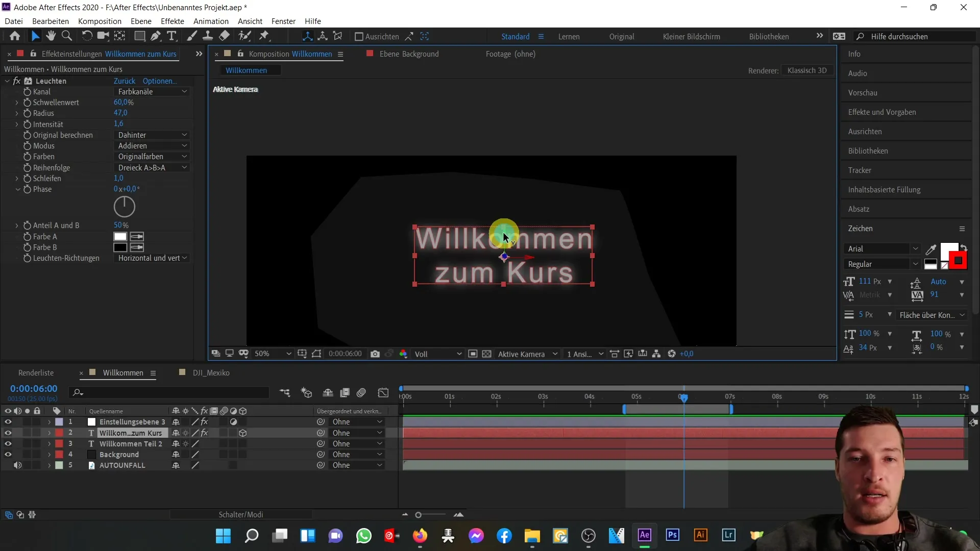Image resolution: width=980 pixels, height=551 pixels.
Task: Click the Willkommen tab in composition viewer
Action: point(247,70)
